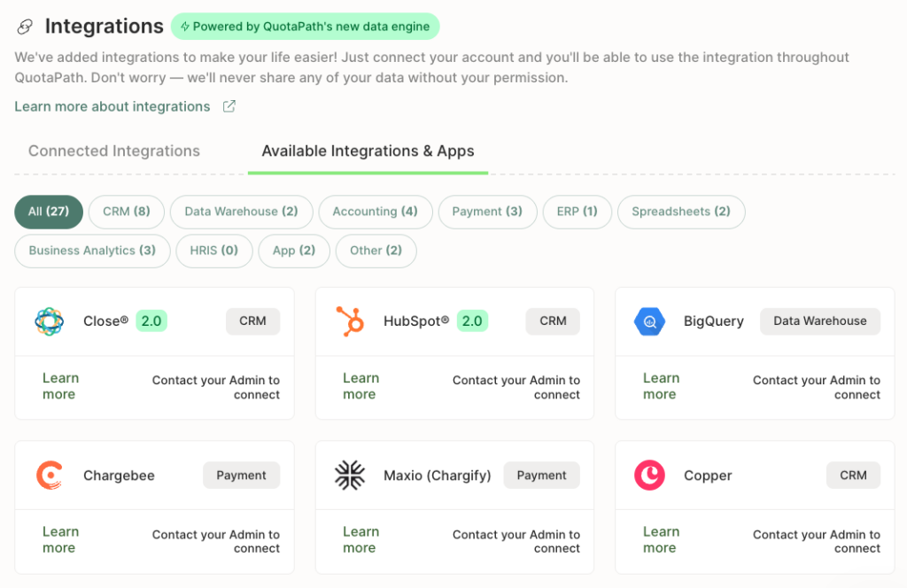The width and height of the screenshot is (907, 588).
Task: Click the Maxio (Chargify) logo
Action: click(349, 476)
